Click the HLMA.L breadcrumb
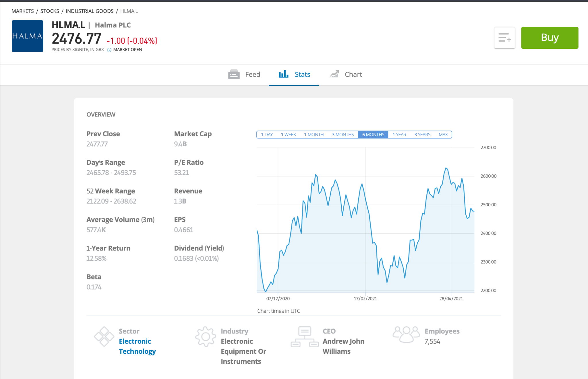Viewport: 588px width, 379px height. [129, 11]
